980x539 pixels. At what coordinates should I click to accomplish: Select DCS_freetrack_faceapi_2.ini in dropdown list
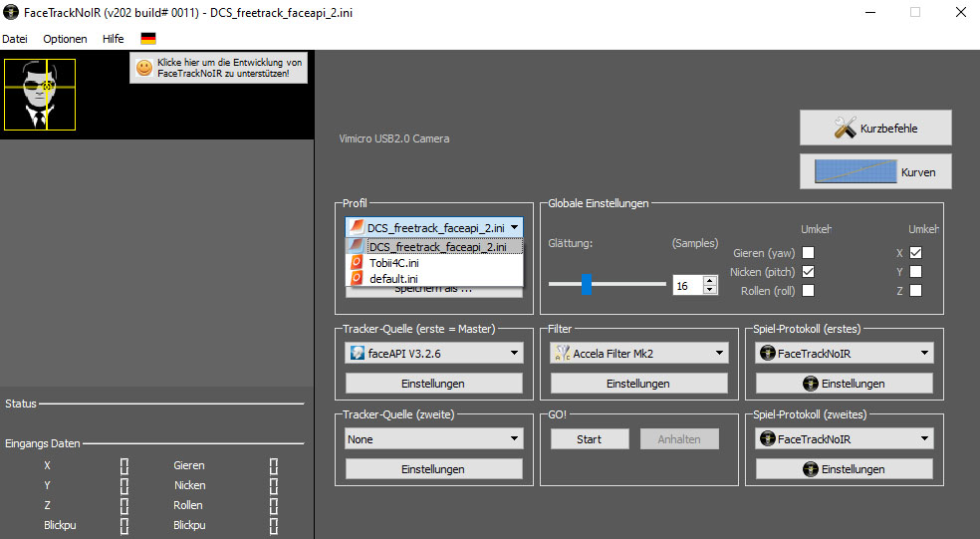pyautogui.click(x=434, y=247)
